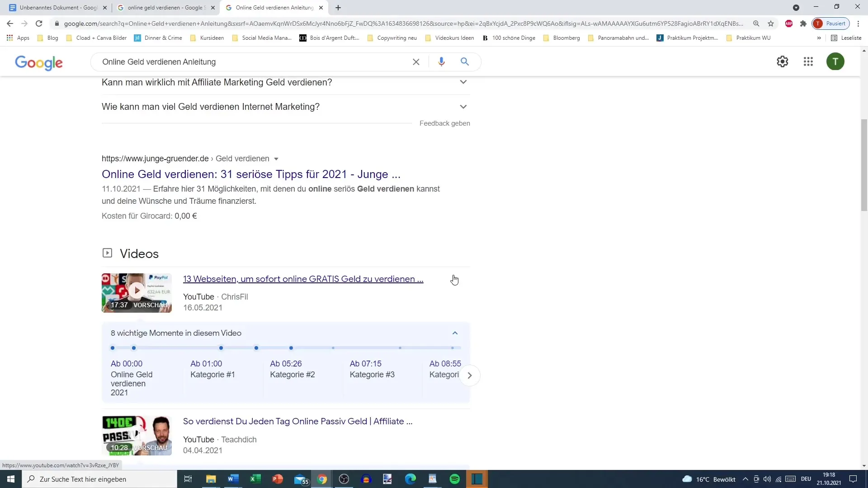868x488 pixels.
Task: Click the browser address bar URL
Action: point(403,23)
